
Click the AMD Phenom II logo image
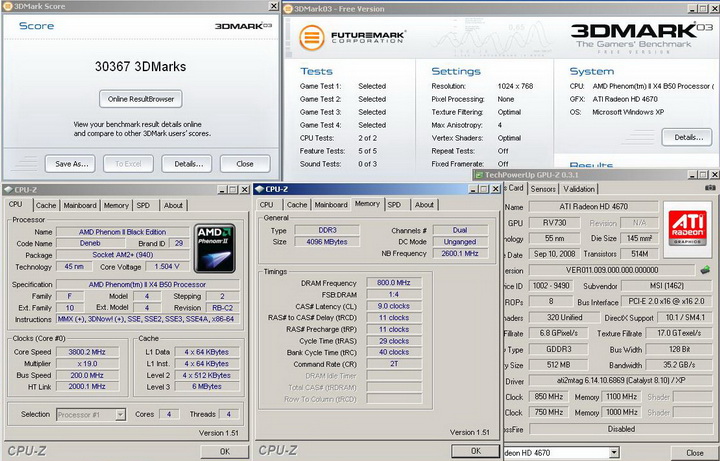coord(214,248)
